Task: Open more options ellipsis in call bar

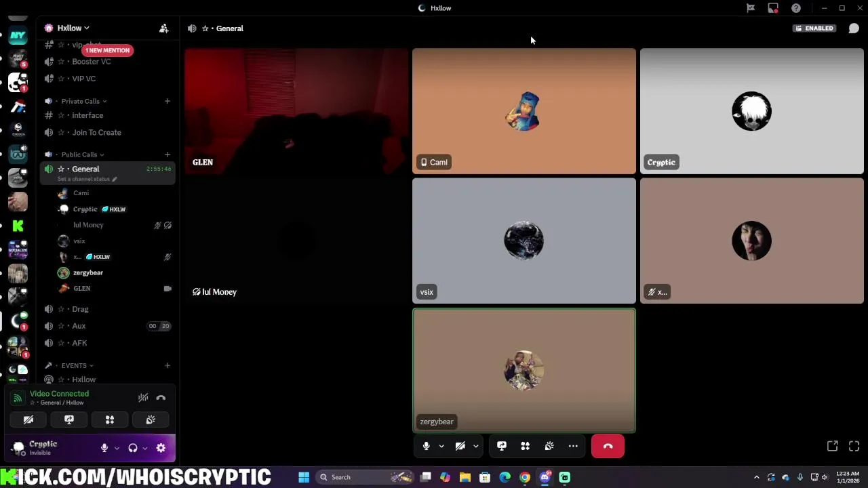Action: pyautogui.click(x=573, y=446)
